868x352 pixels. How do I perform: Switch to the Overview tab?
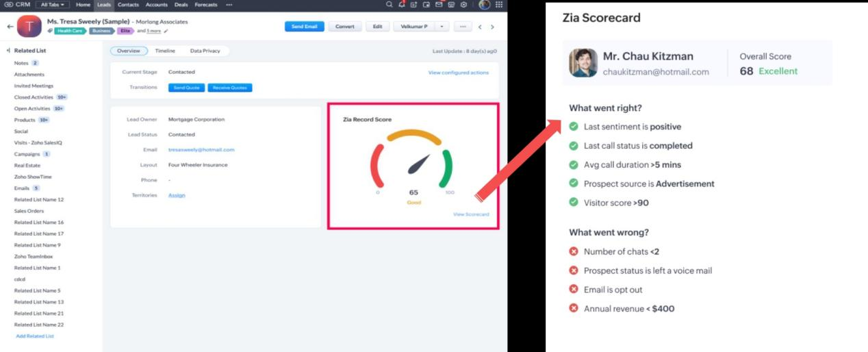[x=129, y=51]
